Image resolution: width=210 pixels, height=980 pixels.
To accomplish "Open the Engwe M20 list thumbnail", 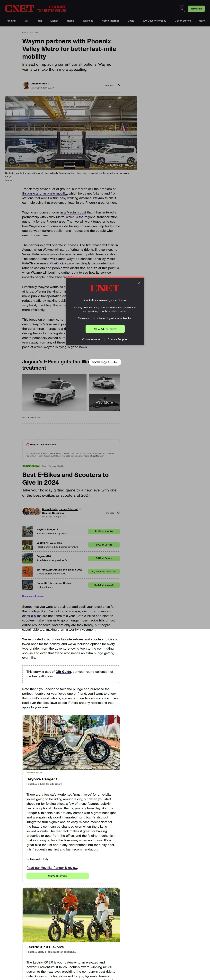I will click(27, 558).
